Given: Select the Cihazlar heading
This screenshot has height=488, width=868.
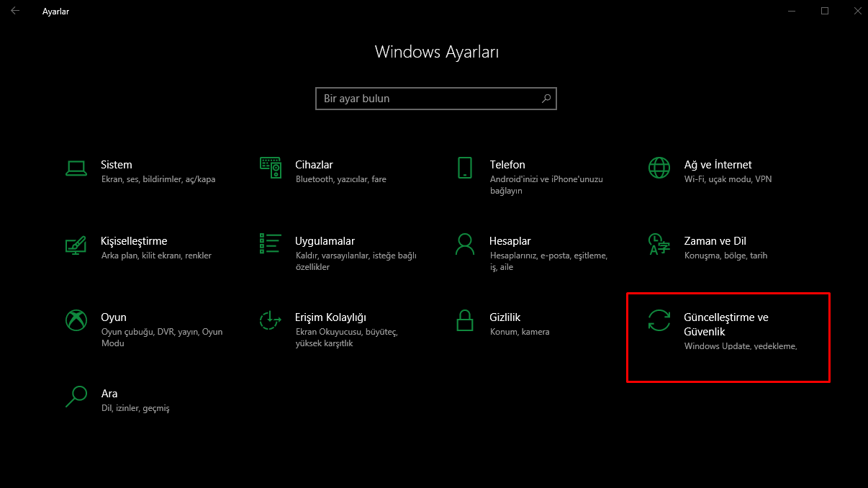Looking at the screenshot, I should (314, 165).
